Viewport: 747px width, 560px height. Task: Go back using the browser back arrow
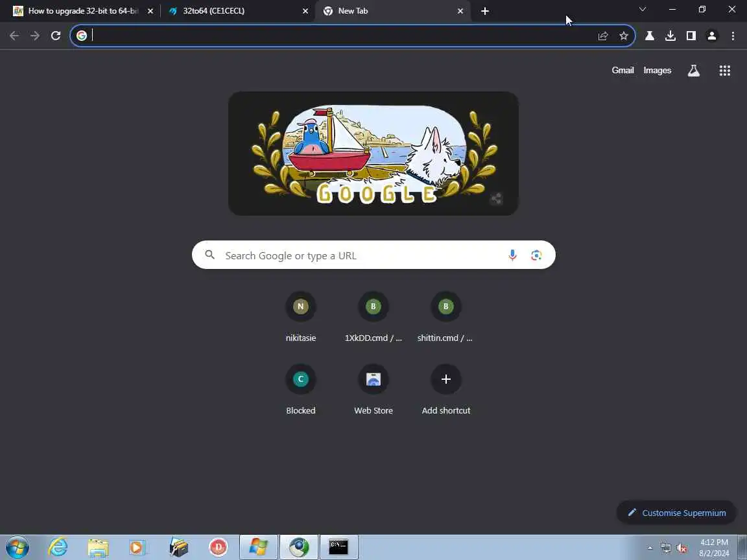[x=14, y=36]
